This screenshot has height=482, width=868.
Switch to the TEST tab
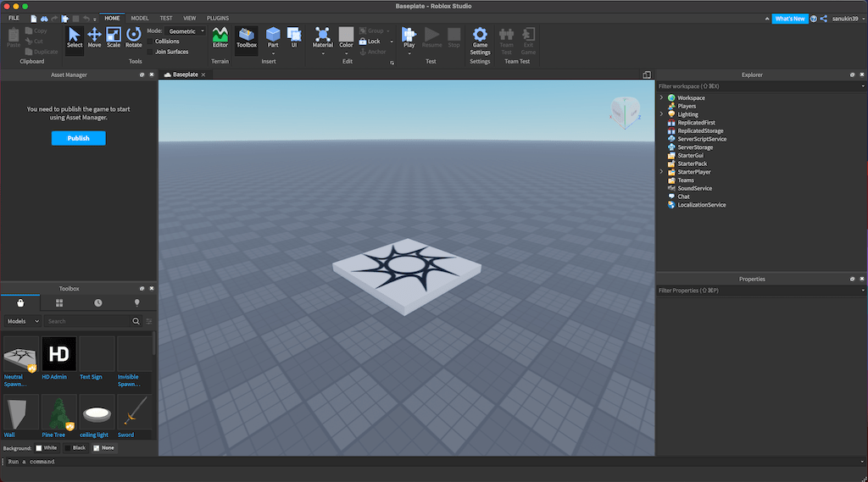166,19
